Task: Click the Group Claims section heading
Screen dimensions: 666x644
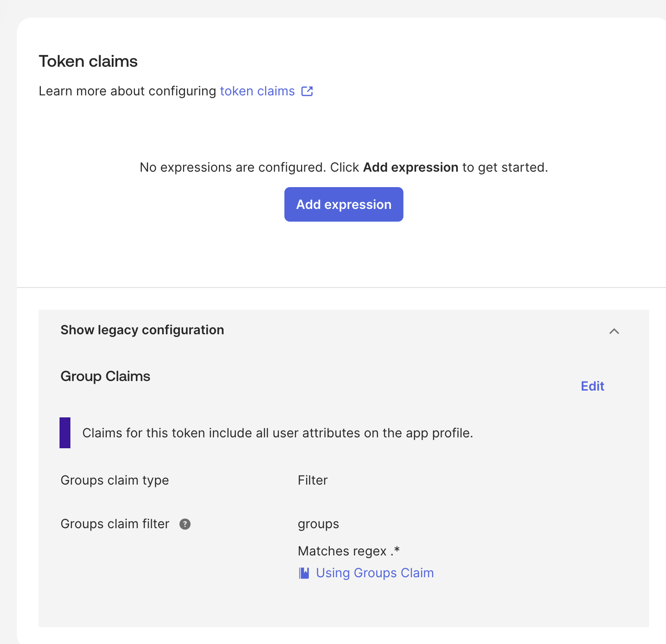Action: click(x=105, y=376)
